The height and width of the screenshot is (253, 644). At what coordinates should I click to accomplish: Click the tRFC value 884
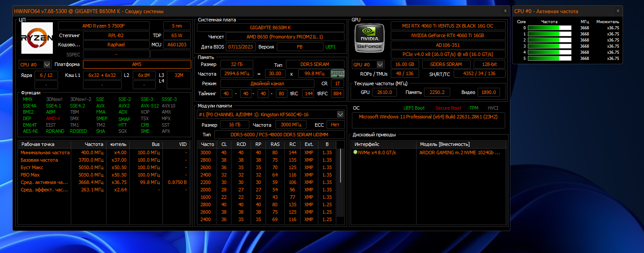[x=337, y=94]
